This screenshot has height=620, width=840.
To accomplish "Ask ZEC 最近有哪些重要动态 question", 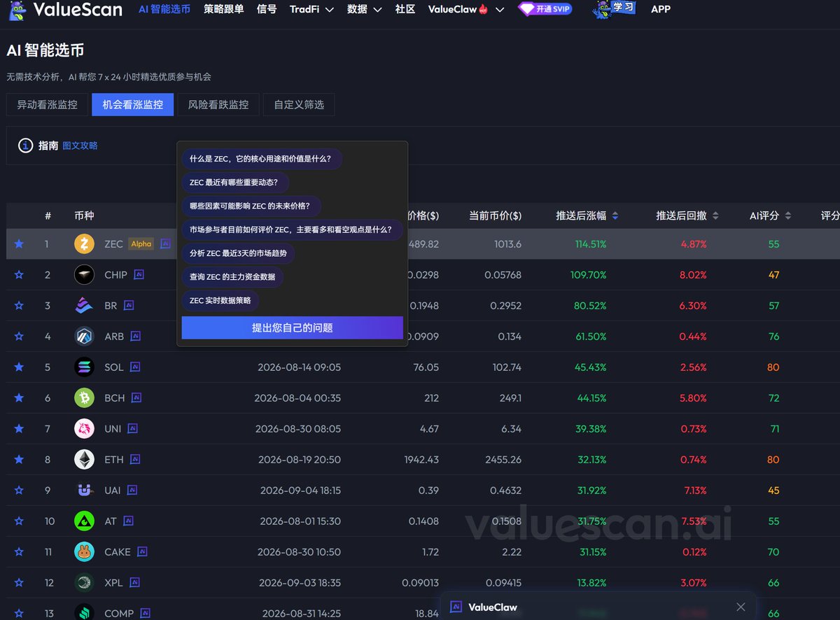I will click(x=235, y=183).
